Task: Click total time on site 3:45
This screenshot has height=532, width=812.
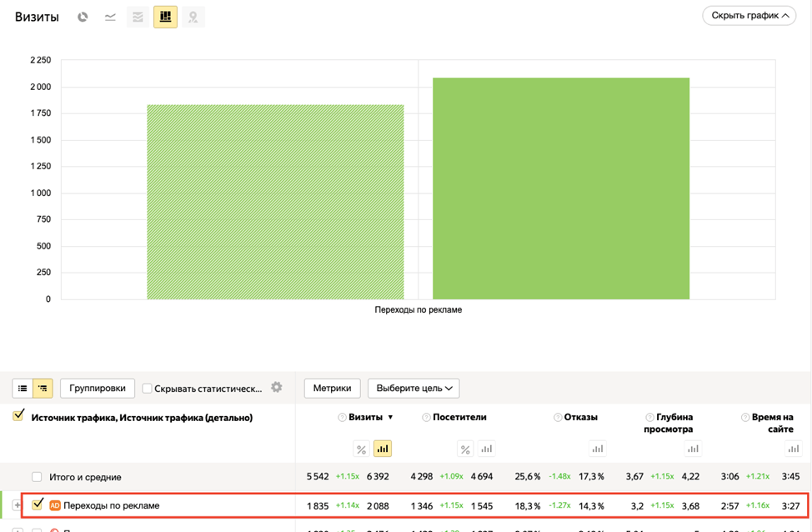Action: click(791, 477)
